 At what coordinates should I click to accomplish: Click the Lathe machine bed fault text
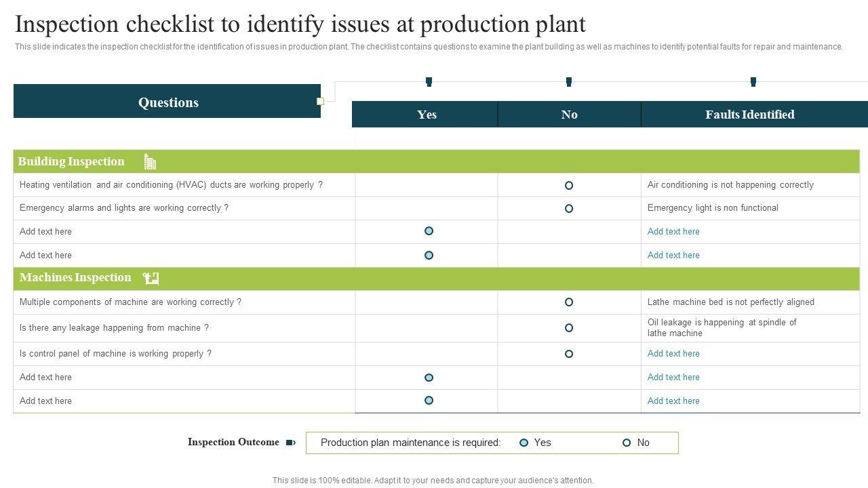(x=730, y=302)
